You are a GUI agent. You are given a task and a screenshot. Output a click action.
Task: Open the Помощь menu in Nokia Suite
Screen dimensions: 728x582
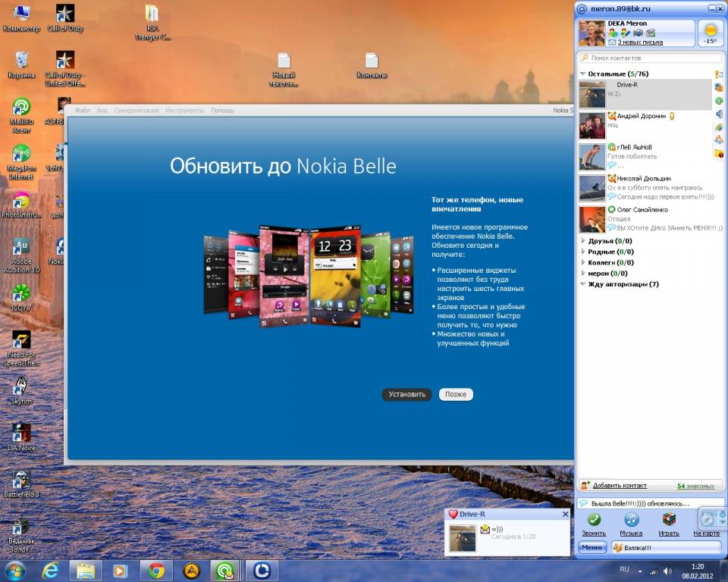pos(222,111)
